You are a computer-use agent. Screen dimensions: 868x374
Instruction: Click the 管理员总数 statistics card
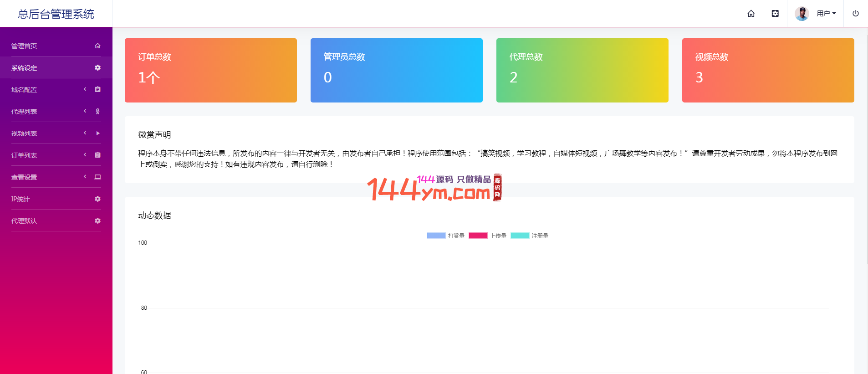point(397,70)
